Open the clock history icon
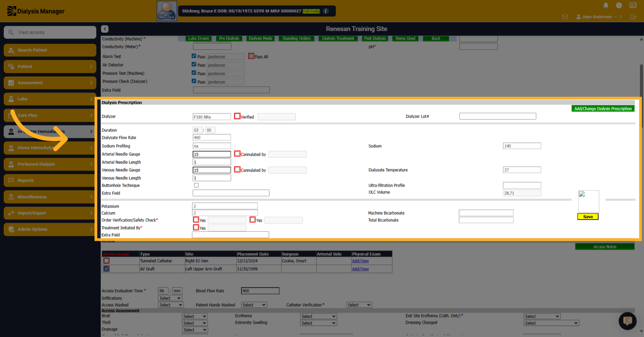 pyautogui.click(x=619, y=5)
